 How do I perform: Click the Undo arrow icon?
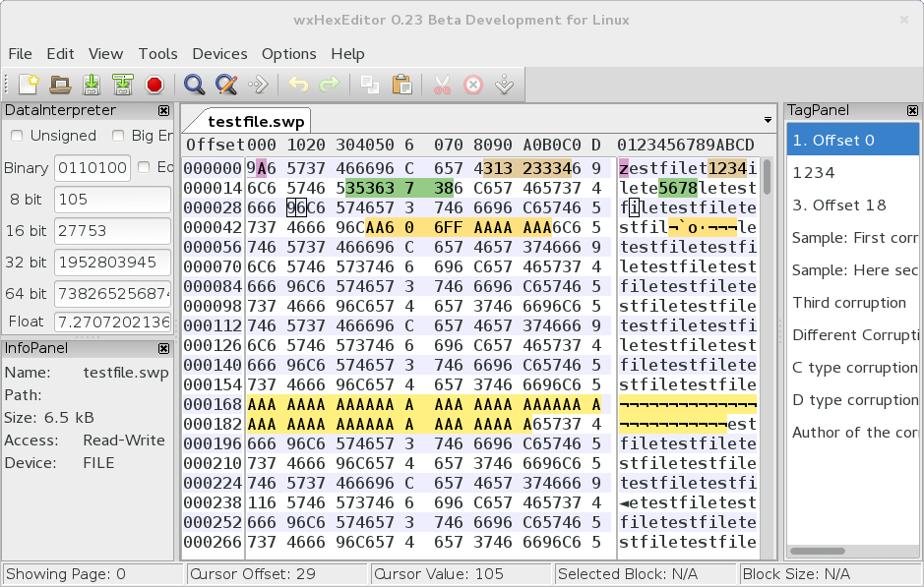pyautogui.click(x=298, y=85)
